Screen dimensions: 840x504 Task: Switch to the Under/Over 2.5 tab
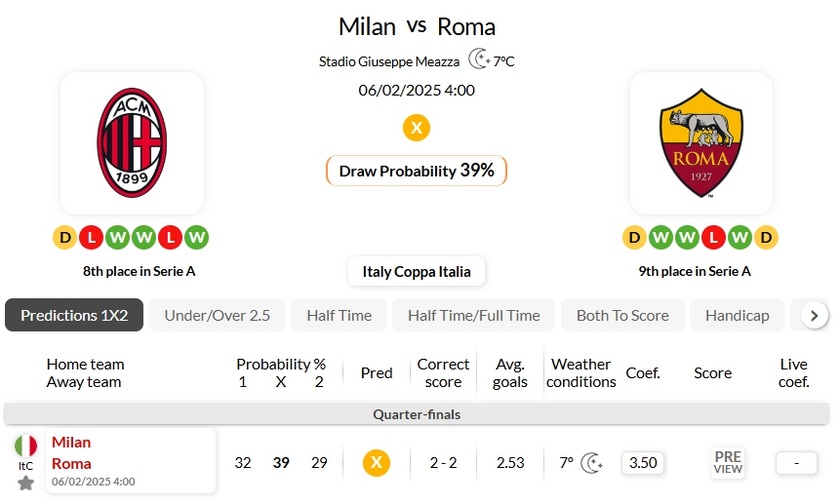coord(217,315)
